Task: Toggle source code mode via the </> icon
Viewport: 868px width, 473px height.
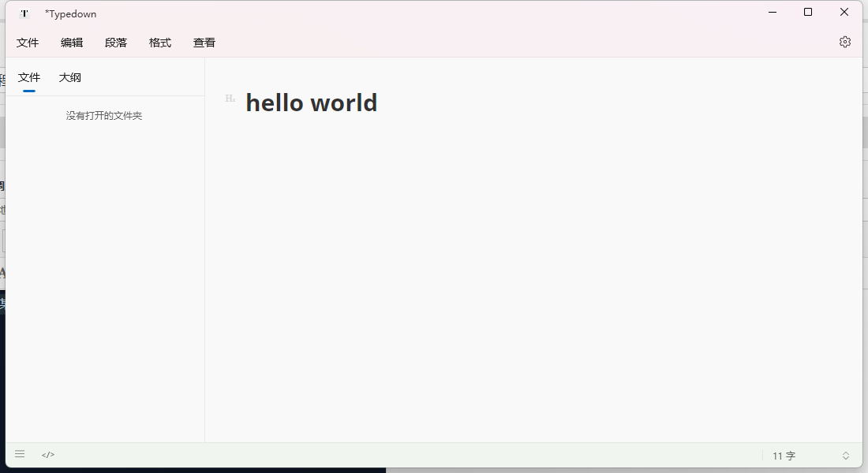Action: [x=47, y=454]
